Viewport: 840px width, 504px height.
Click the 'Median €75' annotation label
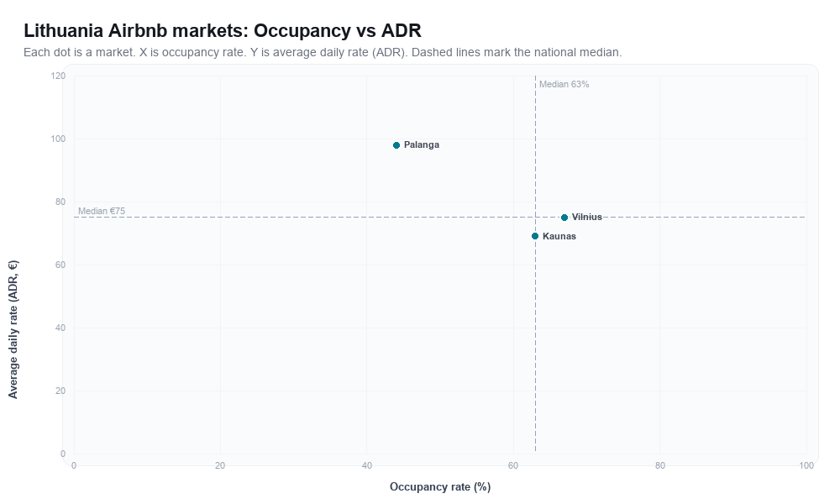click(x=102, y=211)
